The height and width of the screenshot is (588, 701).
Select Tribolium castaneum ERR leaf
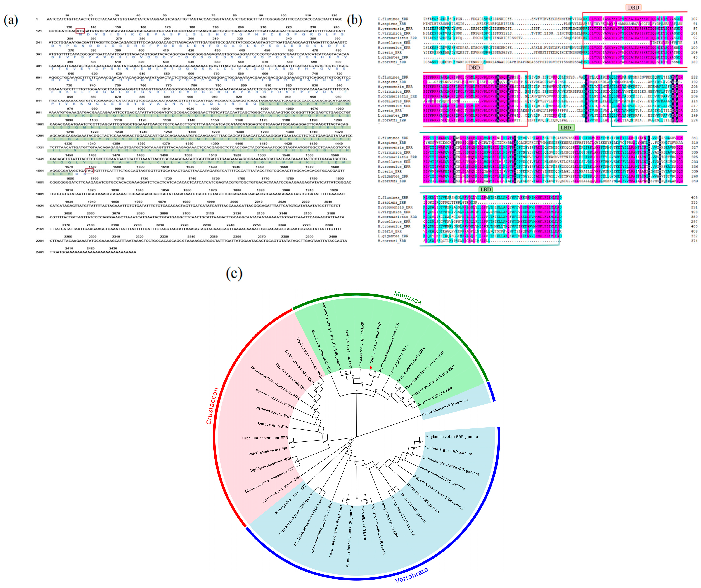tap(264, 438)
